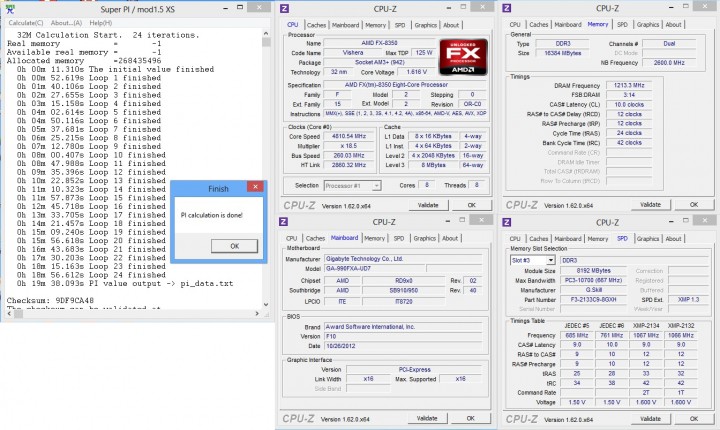The width and height of the screenshot is (720, 430).
Task: Open the Help(H) menu in Super PI
Action: [x=100, y=22]
